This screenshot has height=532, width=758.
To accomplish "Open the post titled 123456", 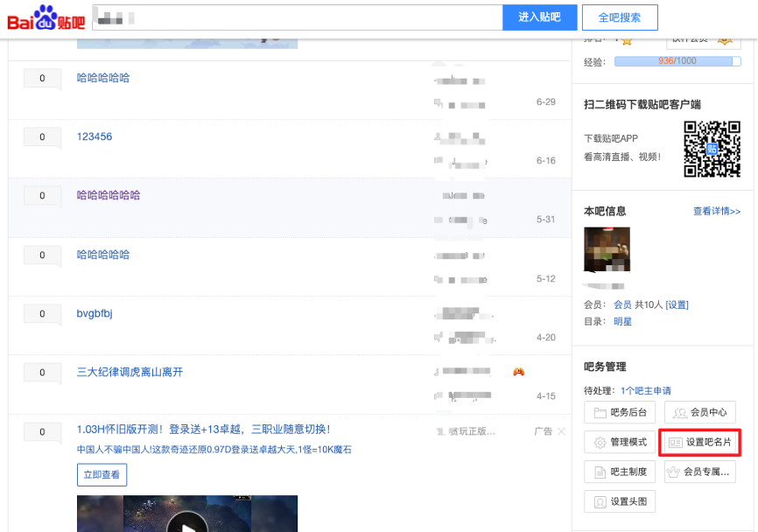I will 95,137.
